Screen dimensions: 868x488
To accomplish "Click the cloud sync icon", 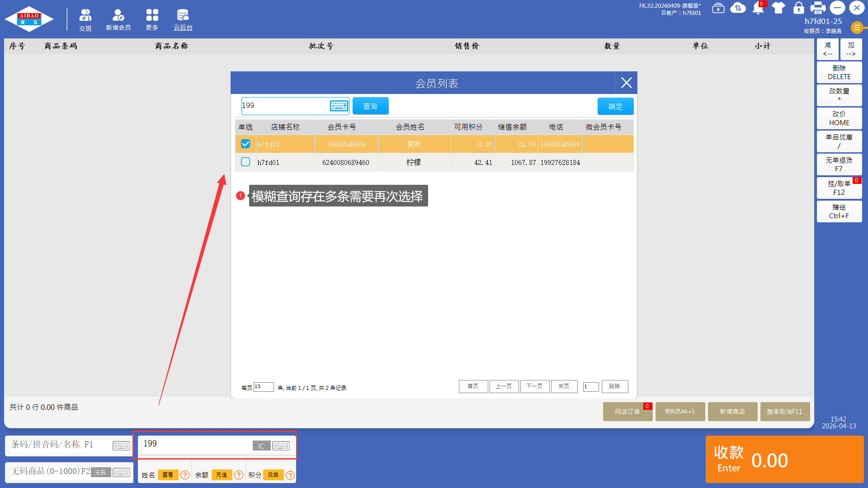I will point(738,8).
